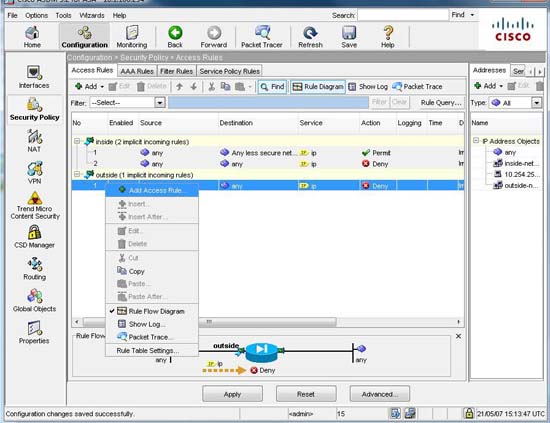Click the Cut scissors toolbar icon

click(x=212, y=87)
